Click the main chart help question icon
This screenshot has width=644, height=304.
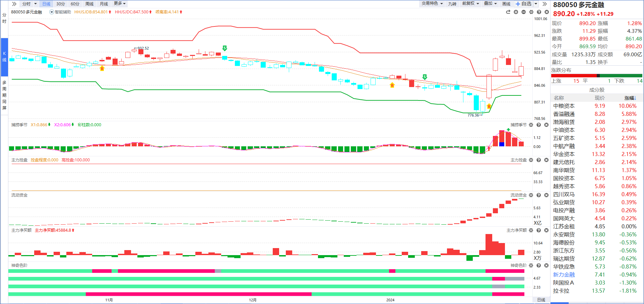click(x=539, y=12)
